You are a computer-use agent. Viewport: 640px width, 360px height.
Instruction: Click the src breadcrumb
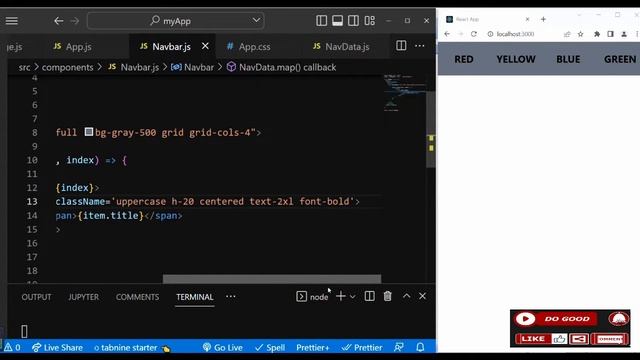pyautogui.click(x=24, y=67)
